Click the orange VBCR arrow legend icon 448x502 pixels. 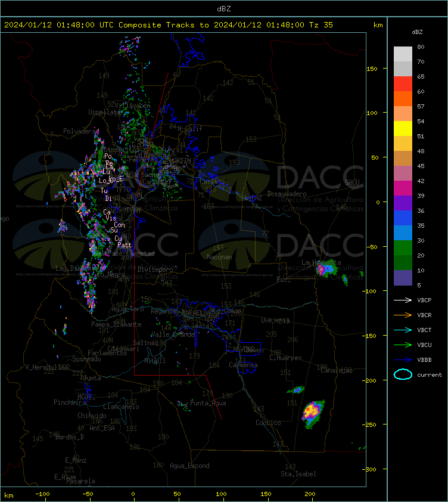click(403, 315)
